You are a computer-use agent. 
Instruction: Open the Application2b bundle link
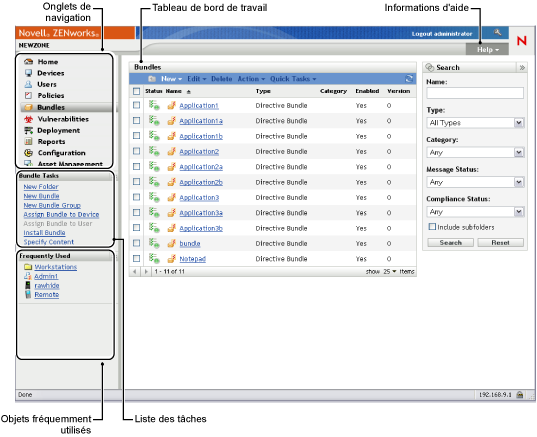(x=201, y=182)
